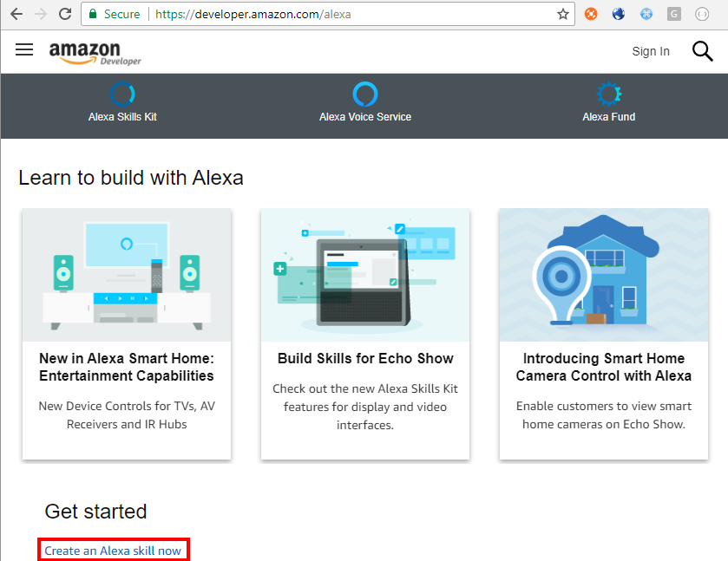Click the Alexa Voice Service icon

365,94
